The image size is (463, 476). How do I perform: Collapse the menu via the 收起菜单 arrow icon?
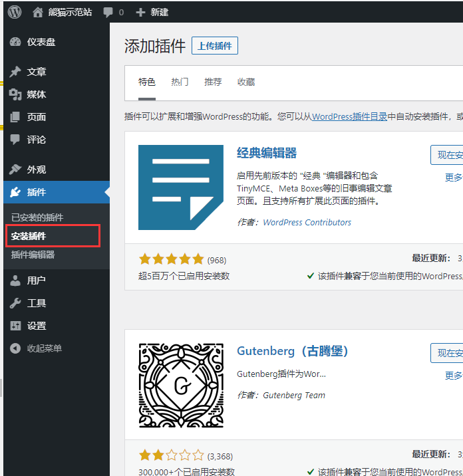pyautogui.click(x=15, y=348)
